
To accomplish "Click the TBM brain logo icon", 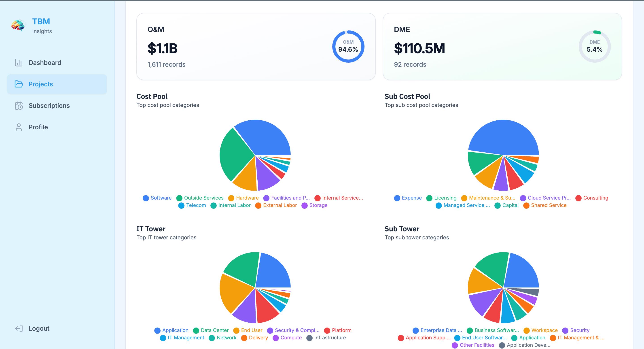I will (18, 26).
